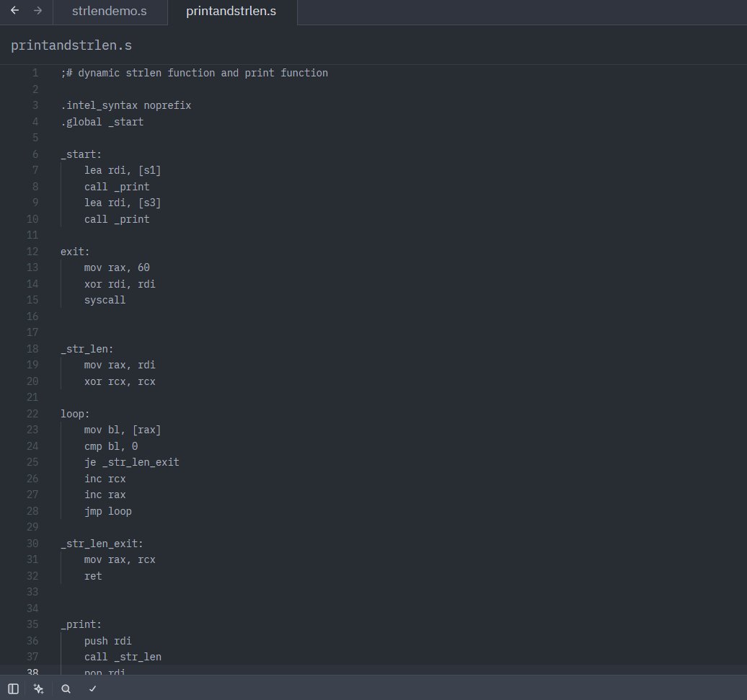Click line number 6 in the gutter
Image resolution: width=747 pixels, height=700 pixels.
point(35,154)
